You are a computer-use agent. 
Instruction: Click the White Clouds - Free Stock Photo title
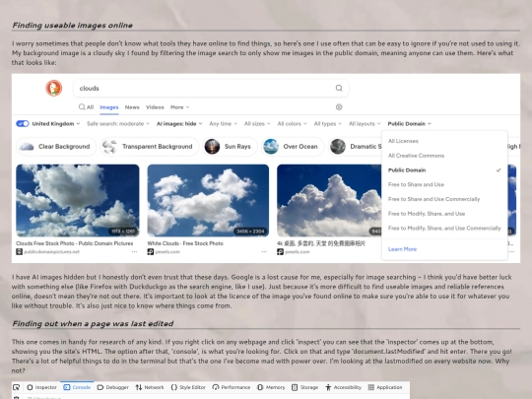tap(185, 243)
